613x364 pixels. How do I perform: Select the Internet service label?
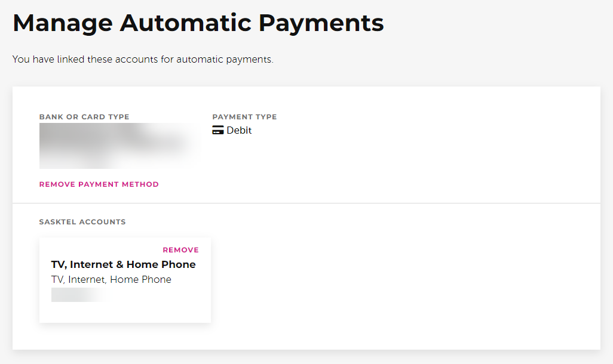pyautogui.click(x=87, y=279)
